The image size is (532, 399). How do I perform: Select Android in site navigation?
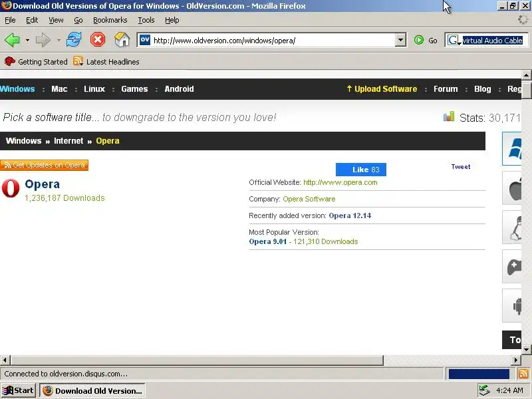(179, 89)
